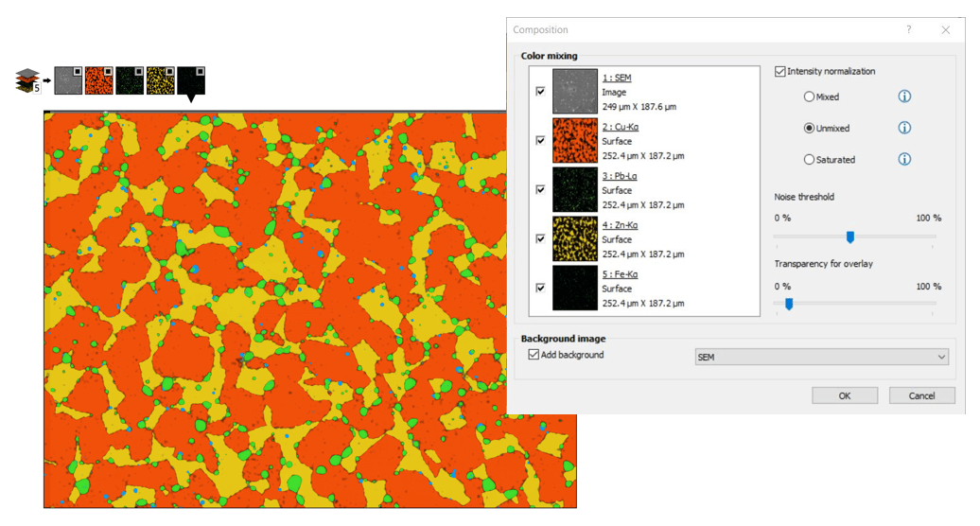Uncheck the 4 : Zn-Kα layer checkbox
The image size is (980, 526).
[x=541, y=238]
